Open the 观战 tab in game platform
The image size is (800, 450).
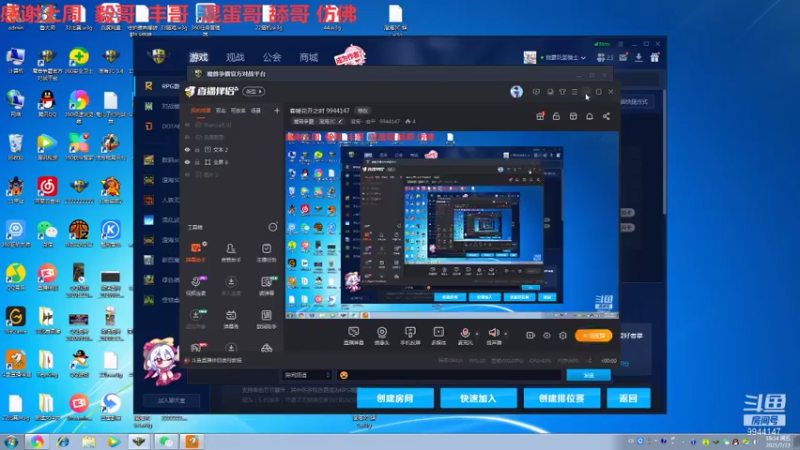[x=235, y=57]
